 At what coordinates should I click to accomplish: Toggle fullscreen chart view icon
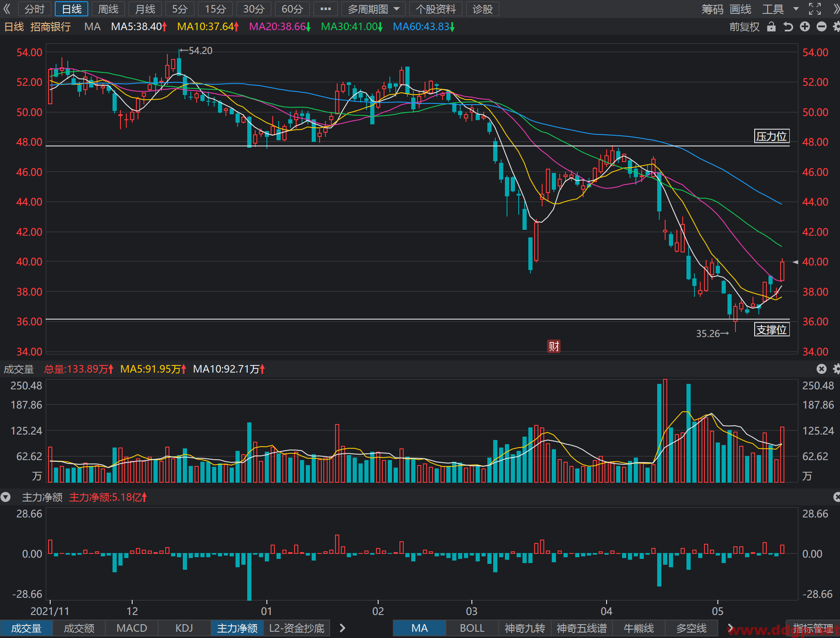tap(814, 9)
